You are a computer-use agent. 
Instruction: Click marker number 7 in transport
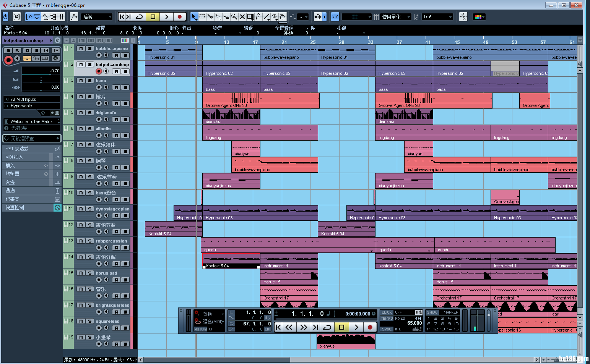(435, 324)
